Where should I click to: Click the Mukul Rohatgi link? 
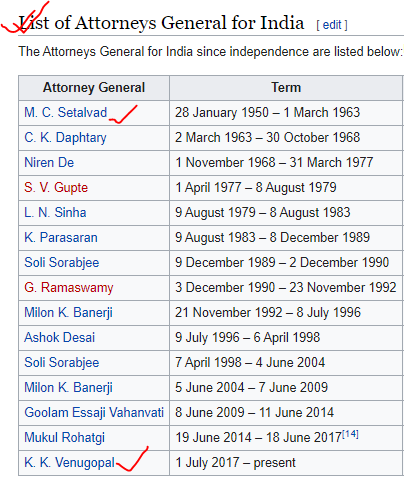point(65,437)
